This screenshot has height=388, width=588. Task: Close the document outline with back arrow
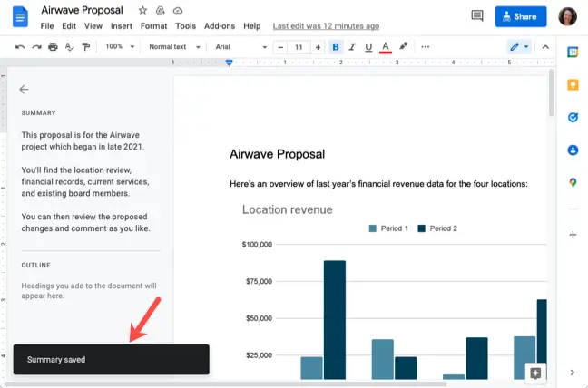24,89
